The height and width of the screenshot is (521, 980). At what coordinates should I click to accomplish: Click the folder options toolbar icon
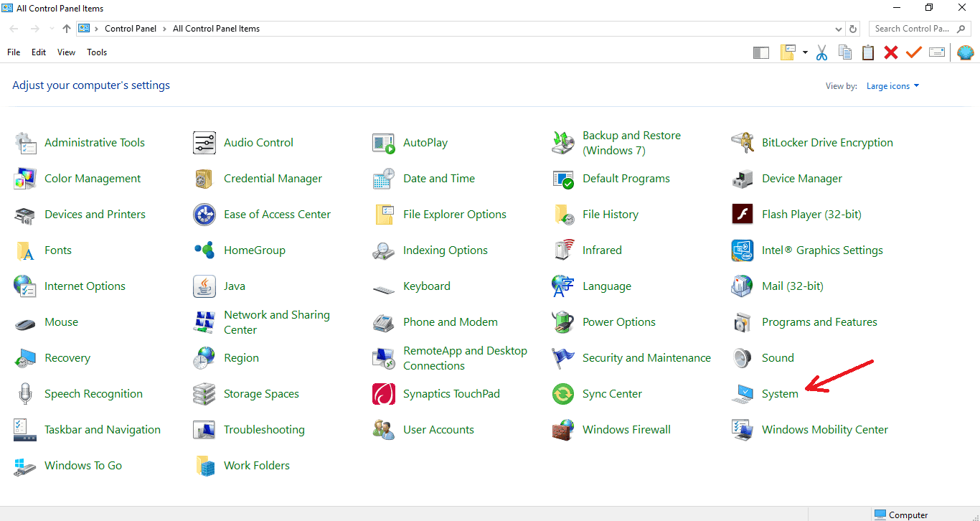coord(789,52)
